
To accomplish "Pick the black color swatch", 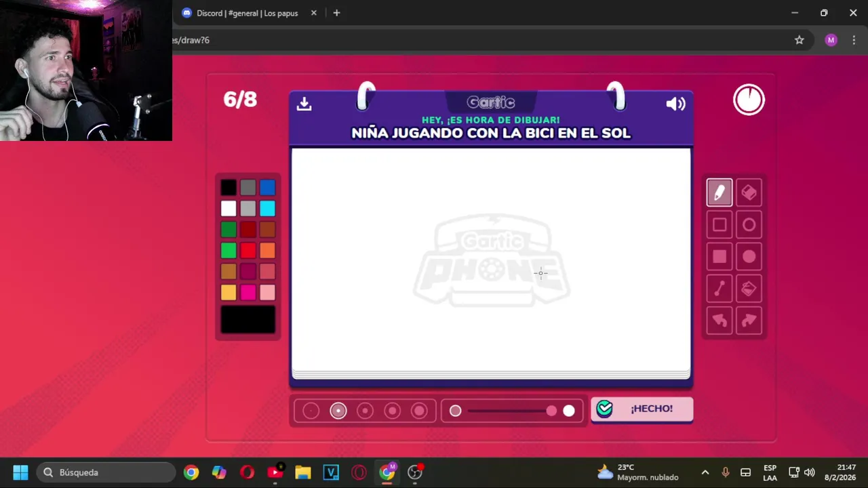I will tap(229, 188).
